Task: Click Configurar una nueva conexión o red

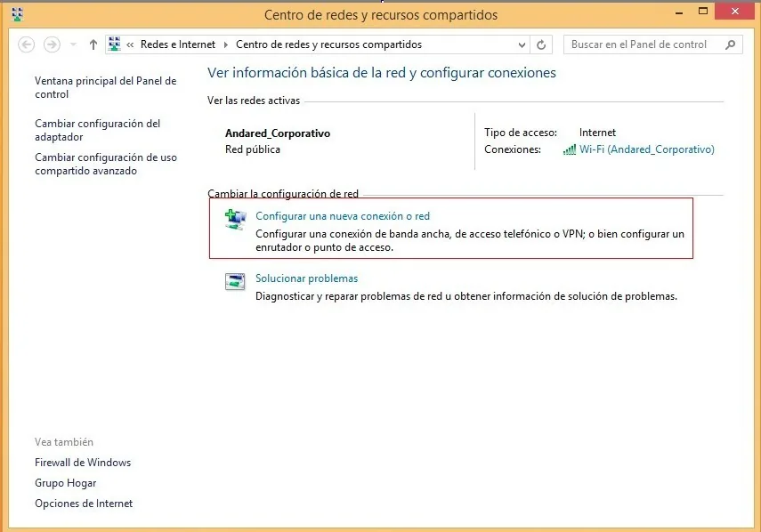Action: tap(343, 216)
